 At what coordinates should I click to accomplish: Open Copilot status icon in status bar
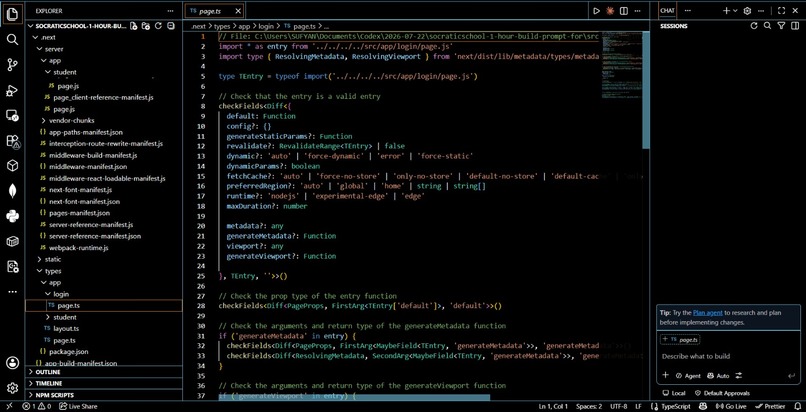[703, 406]
